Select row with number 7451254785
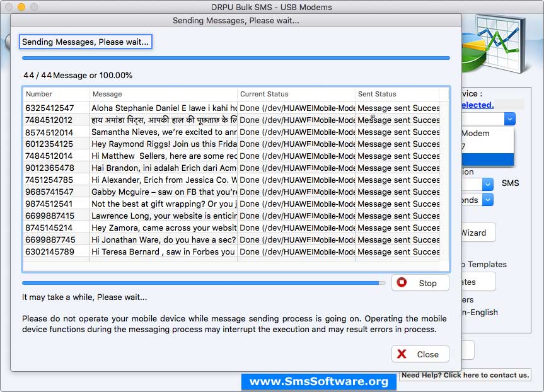Image resolution: width=544 pixels, height=392 pixels. 231,180
